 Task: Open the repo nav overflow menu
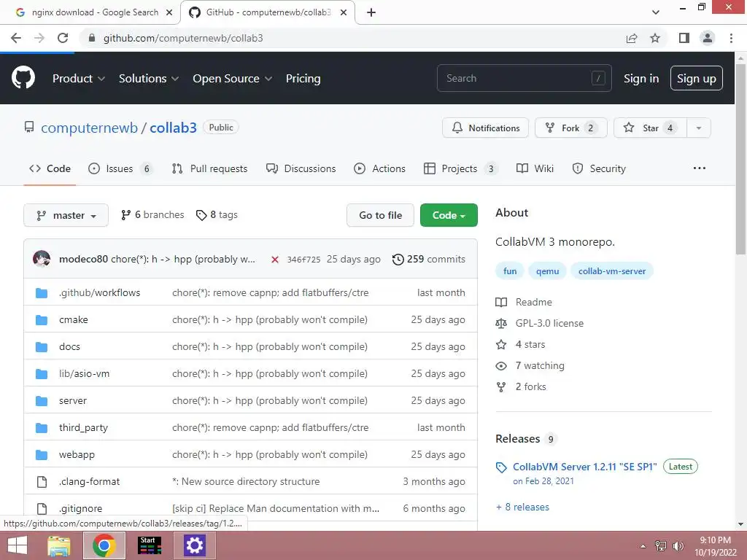coord(700,168)
